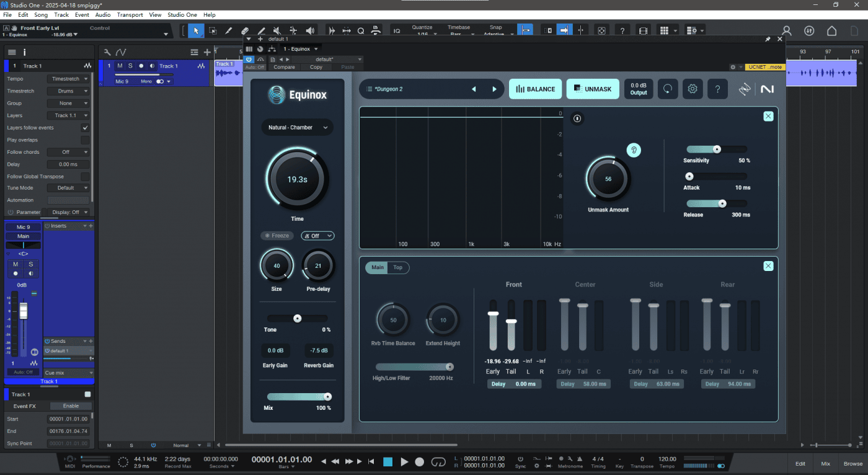This screenshot has width=868, height=475.
Task: Go to next Equinox preset arrow
Action: point(494,89)
